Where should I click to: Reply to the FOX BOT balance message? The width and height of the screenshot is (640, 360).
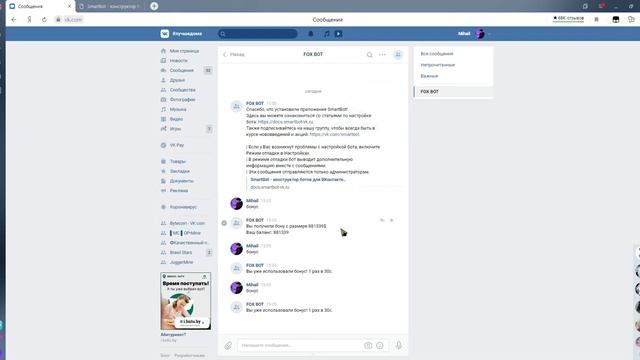382,220
